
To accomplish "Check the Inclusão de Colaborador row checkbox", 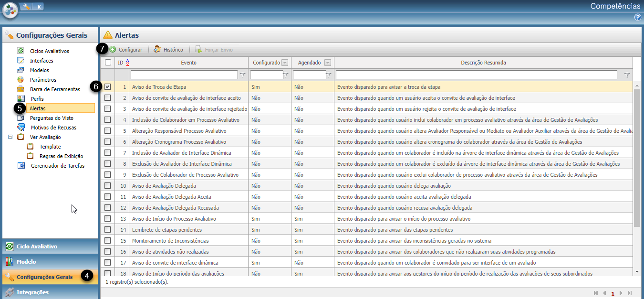I will click(x=108, y=119).
